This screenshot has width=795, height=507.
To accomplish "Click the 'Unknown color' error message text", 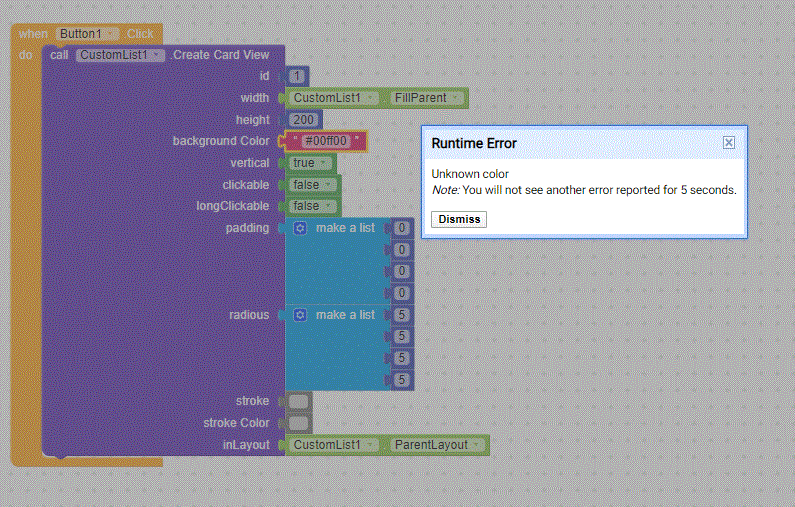I will point(470,174).
